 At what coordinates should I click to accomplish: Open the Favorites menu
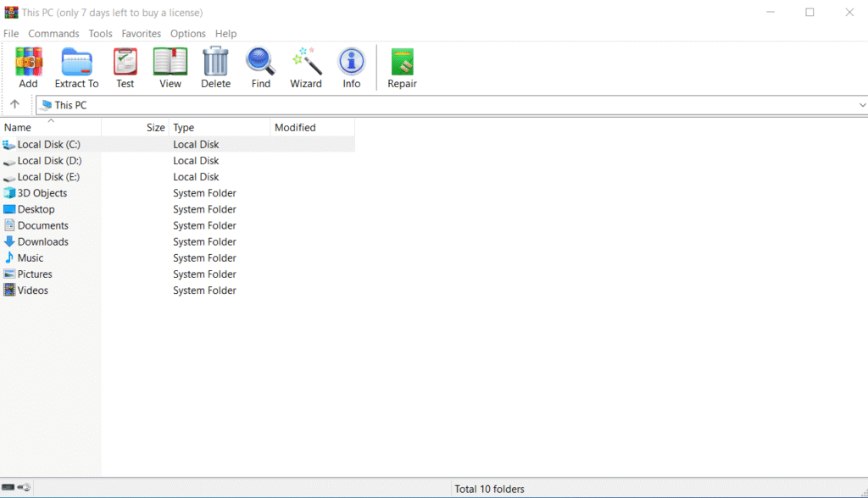(x=141, y=33)
